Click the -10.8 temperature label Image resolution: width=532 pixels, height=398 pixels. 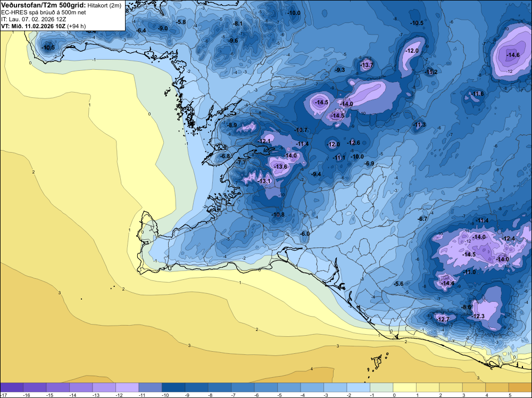[x=278, y=214]
